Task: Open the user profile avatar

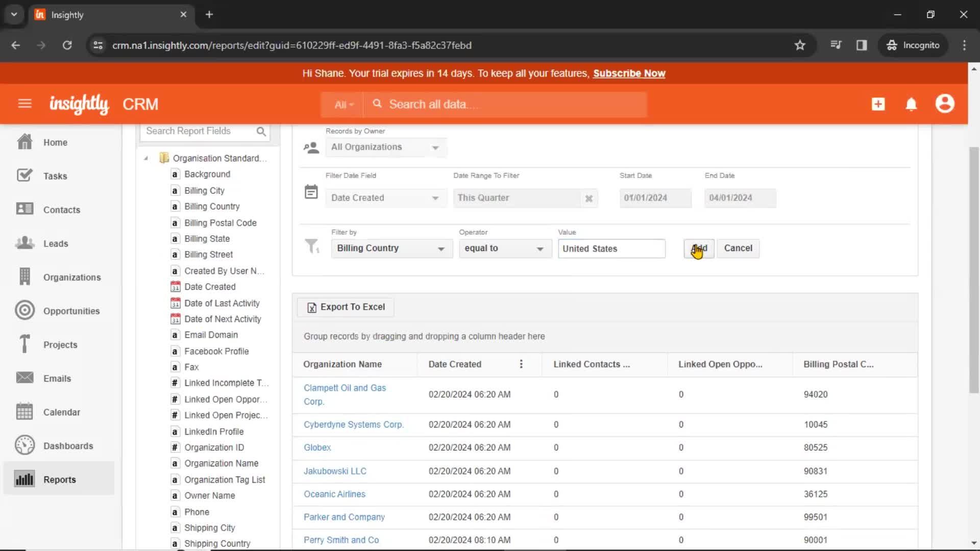Action: point(945,104)
